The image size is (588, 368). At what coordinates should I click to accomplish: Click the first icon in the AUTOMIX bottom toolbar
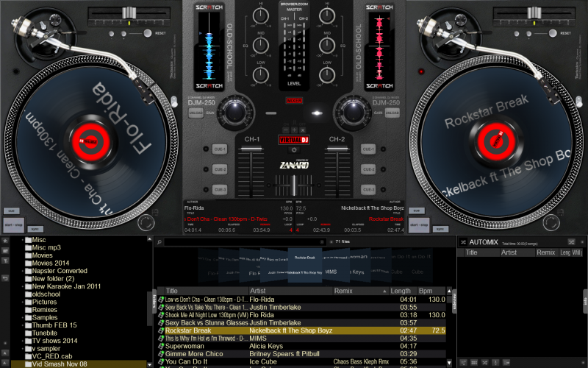click(x=464, y=362)
